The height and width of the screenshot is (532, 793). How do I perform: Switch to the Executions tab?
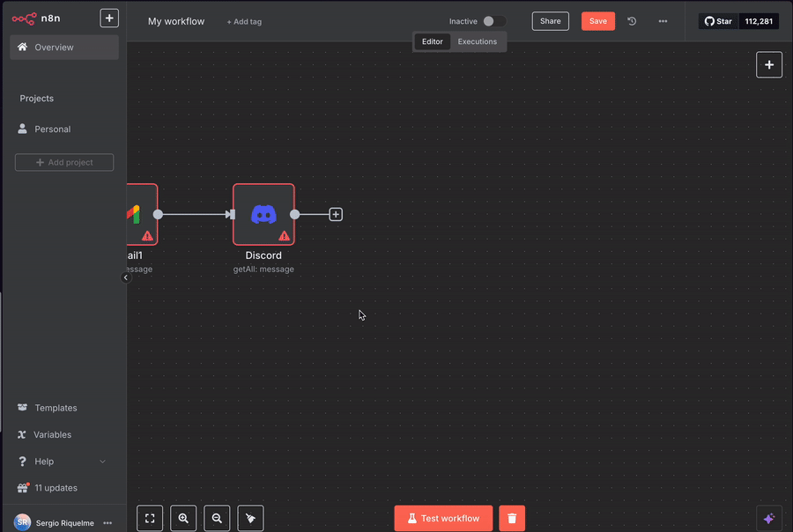click(x=477, y=41)
